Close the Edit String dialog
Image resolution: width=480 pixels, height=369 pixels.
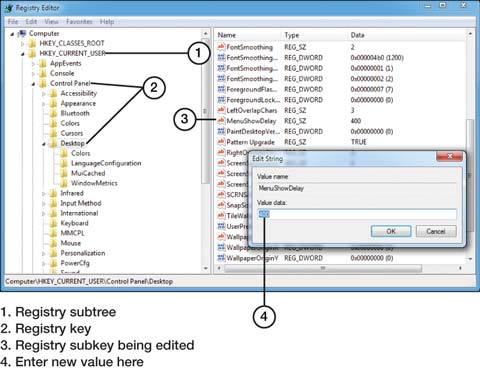(x=449, y=156)
